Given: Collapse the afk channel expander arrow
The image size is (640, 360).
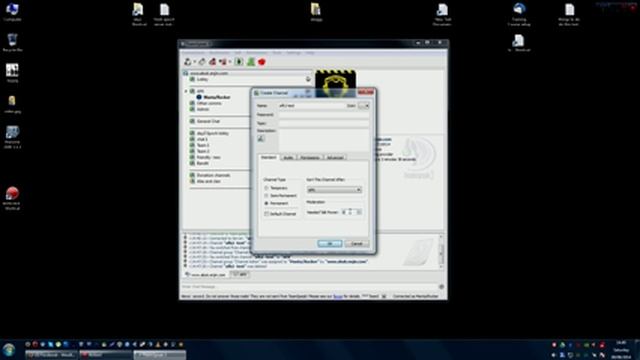Looking at the screenshot, I should [186, 91].
